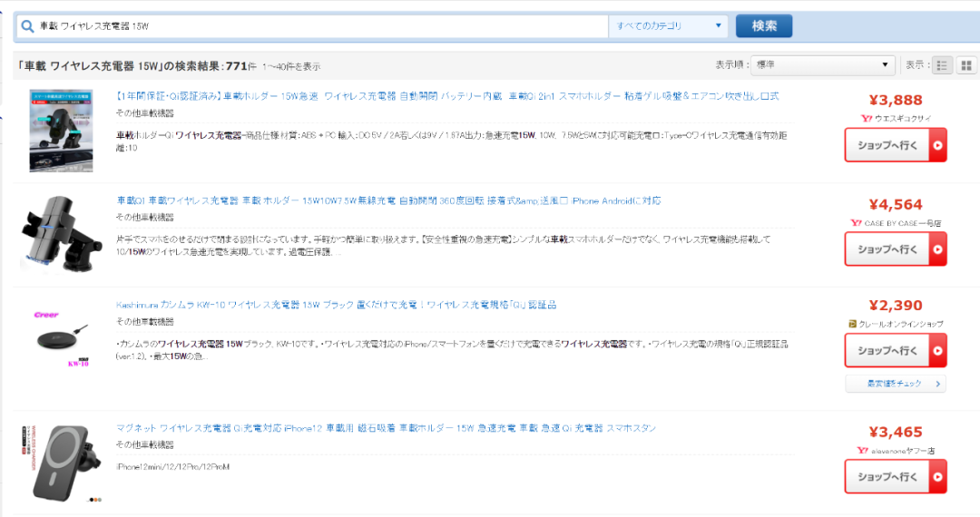Screen dimensions: 980x517
Task: Click the red arrow on ¥2,390 shop button
Action: coord(937,350)
